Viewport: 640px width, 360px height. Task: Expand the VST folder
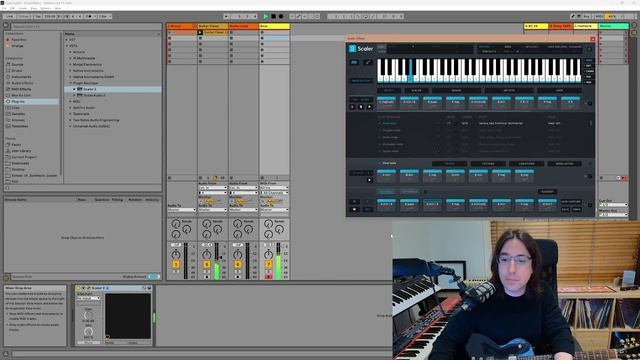(x=67, y=40)
